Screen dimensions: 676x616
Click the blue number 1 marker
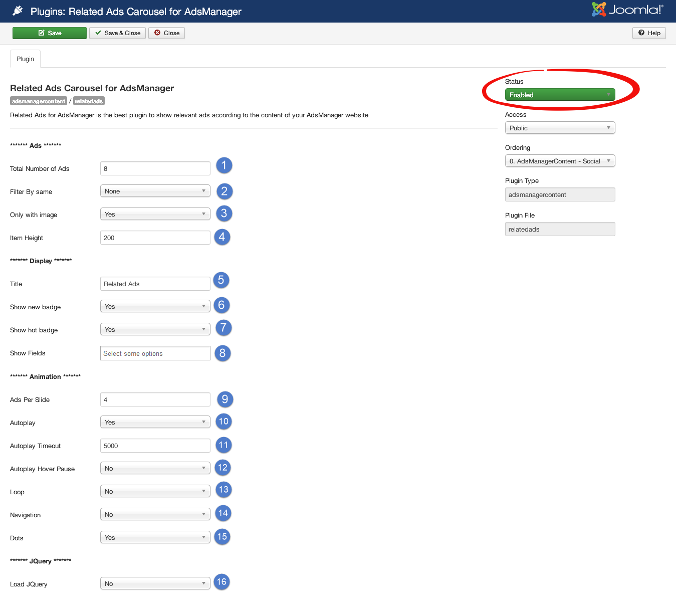point(224,165)
